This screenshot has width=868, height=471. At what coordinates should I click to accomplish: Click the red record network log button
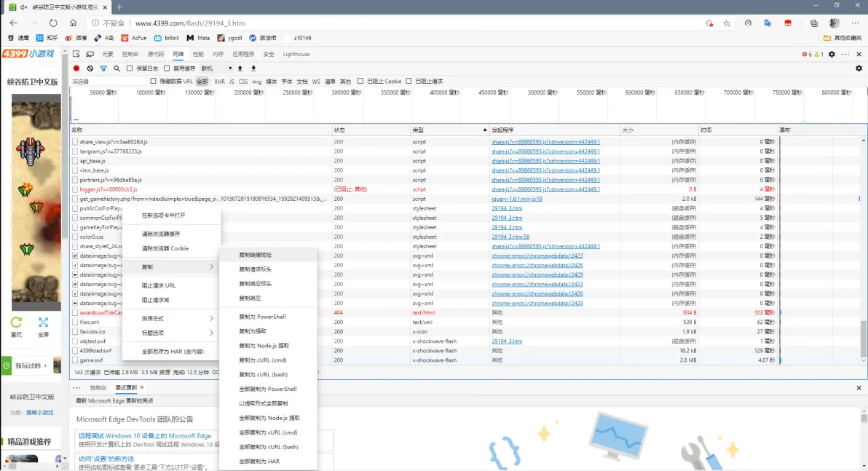[x=76, y=68]
